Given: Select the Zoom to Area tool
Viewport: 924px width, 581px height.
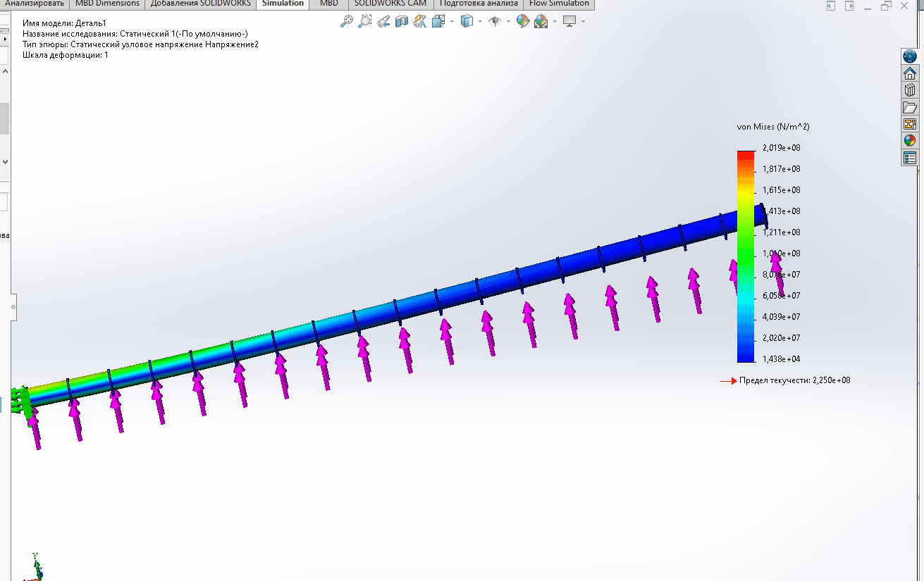Looking at the screenshot, I should pos(364,21).
